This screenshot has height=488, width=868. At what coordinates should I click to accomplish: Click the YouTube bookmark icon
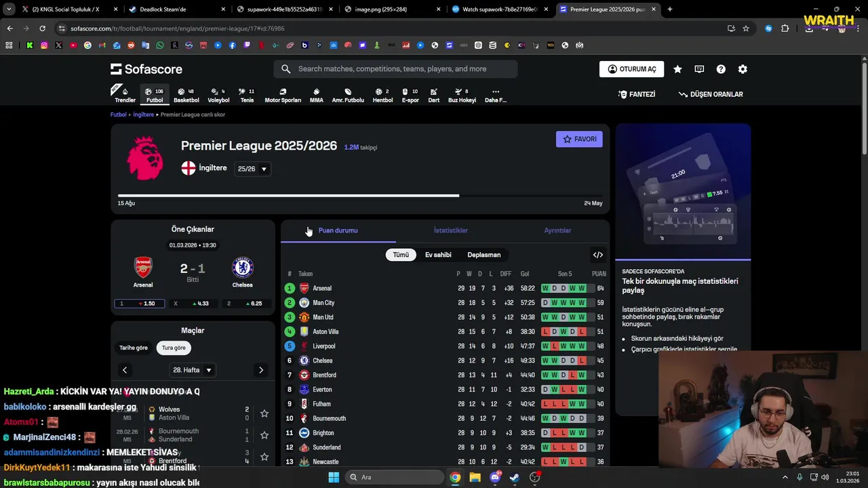pos(73,45)
